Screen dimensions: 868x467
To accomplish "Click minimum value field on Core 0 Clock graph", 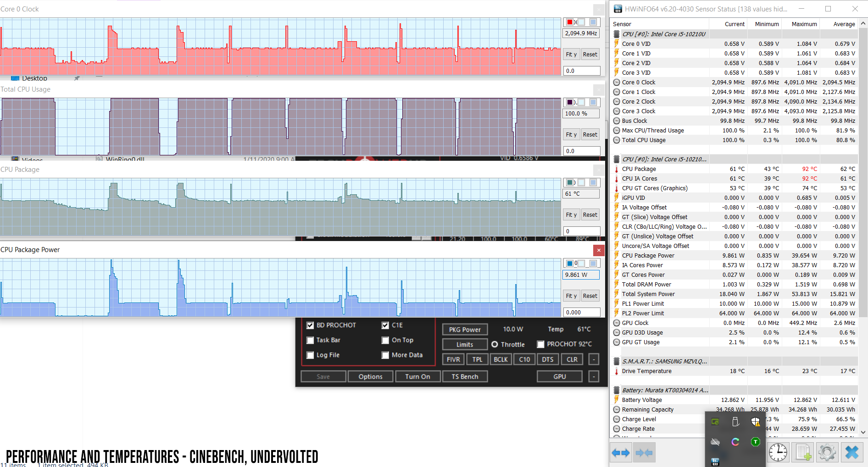I will (x=581, y=71).
